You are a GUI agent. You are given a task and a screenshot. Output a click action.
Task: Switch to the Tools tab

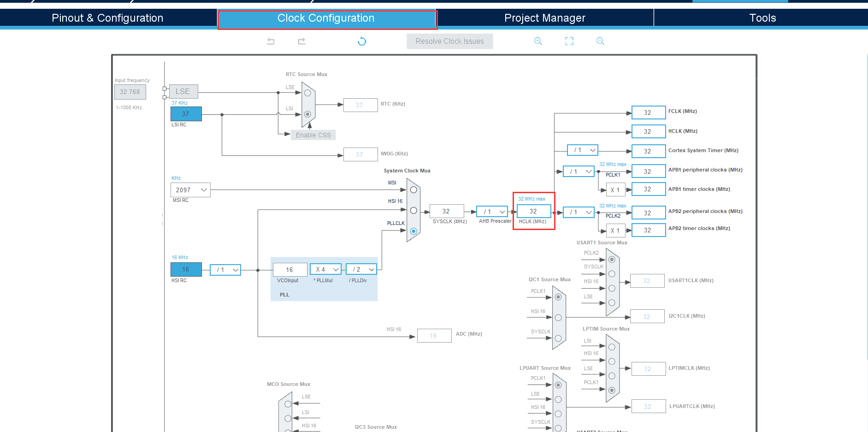[x=762, y=18]
